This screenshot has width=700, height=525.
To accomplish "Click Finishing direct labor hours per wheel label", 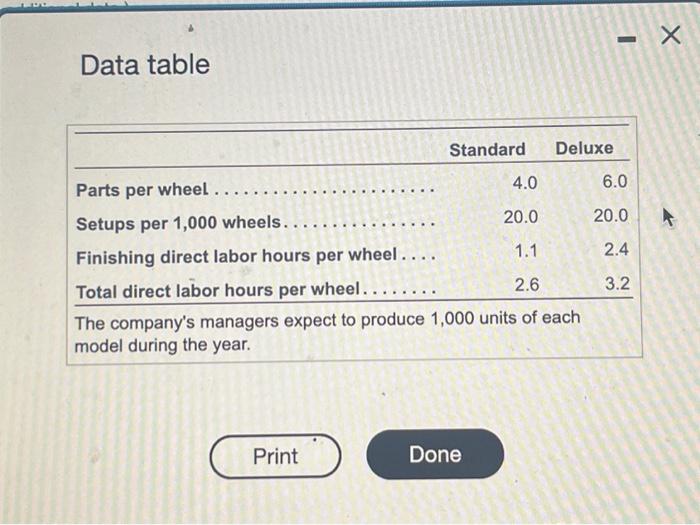I will tap(237, 256).
